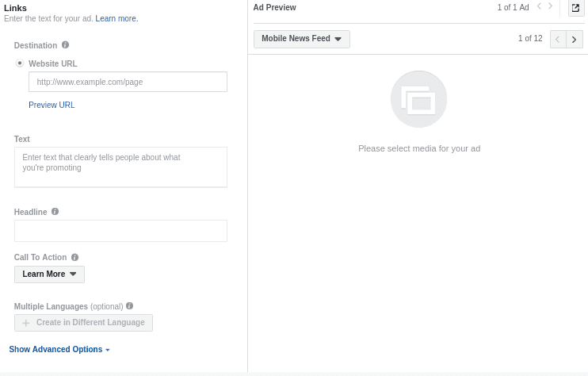588x376 pixels.
Task: Go to the next preview placement arrow
Action: 575,39
